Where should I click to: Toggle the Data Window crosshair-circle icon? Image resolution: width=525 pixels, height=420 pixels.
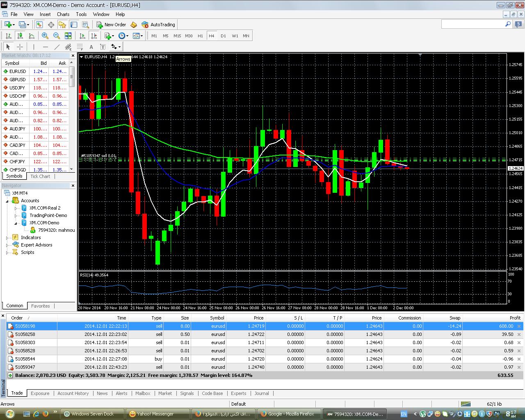(51, 25)
